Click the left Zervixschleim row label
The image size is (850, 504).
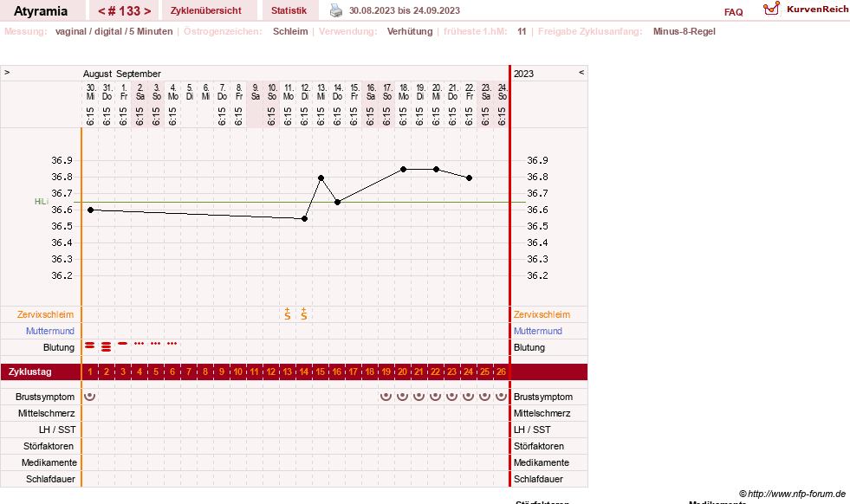tap(46, 314)
